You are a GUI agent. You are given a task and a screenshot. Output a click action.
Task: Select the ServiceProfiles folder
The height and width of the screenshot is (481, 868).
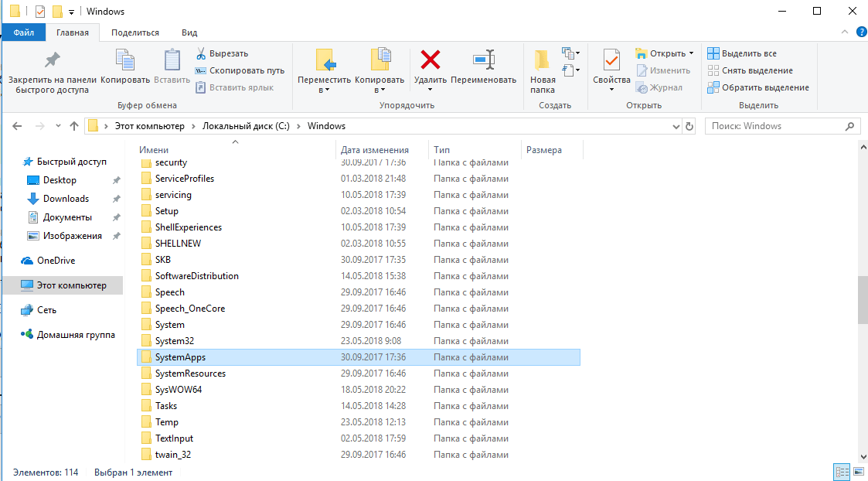click(358, 179)
